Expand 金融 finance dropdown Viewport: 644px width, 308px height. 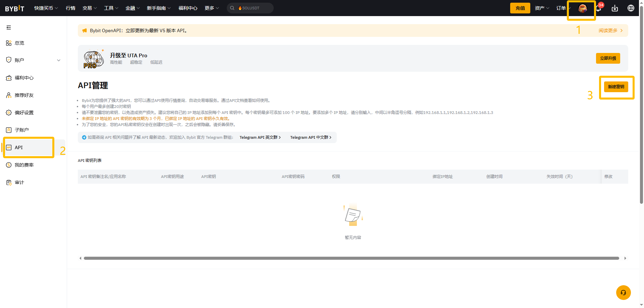(x=132, y=8)
